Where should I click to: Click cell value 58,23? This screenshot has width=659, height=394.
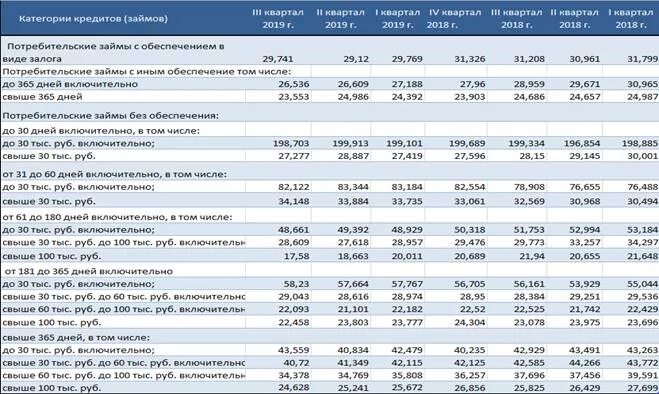coord(296,284)
